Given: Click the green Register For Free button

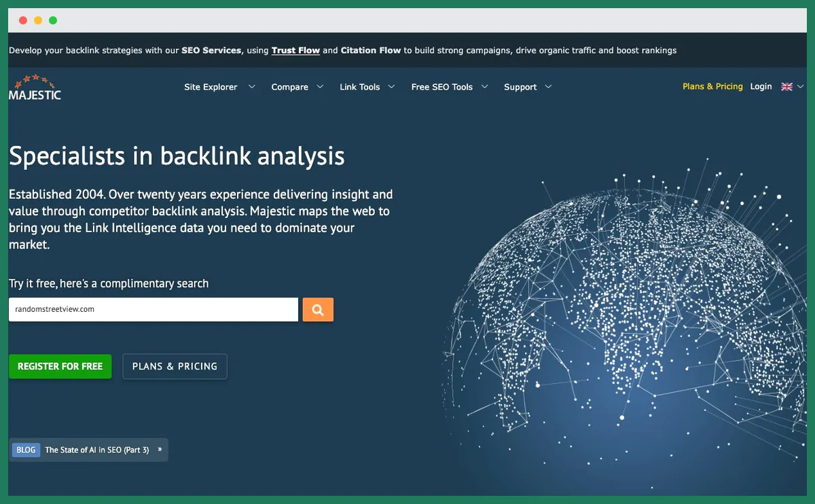Looking at the screenshot, I should click(60, 366).
